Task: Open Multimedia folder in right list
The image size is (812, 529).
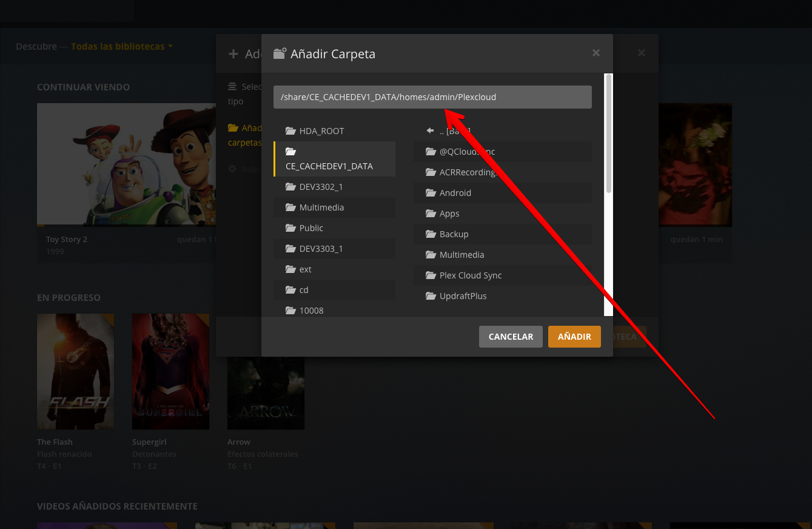Action: 503,255
